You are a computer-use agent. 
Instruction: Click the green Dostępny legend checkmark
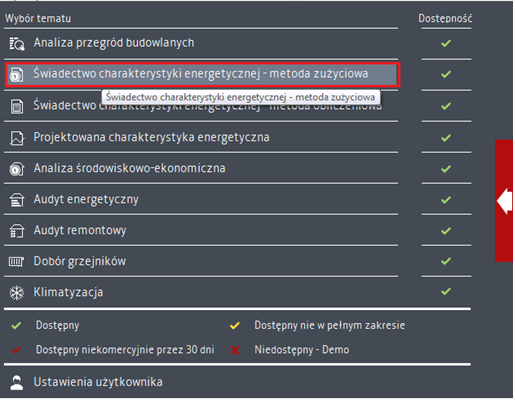coord(16,325)
